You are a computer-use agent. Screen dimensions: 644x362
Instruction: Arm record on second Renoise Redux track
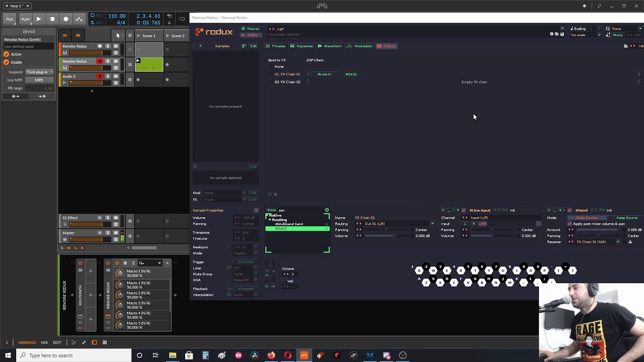click(x=100, y=61)
